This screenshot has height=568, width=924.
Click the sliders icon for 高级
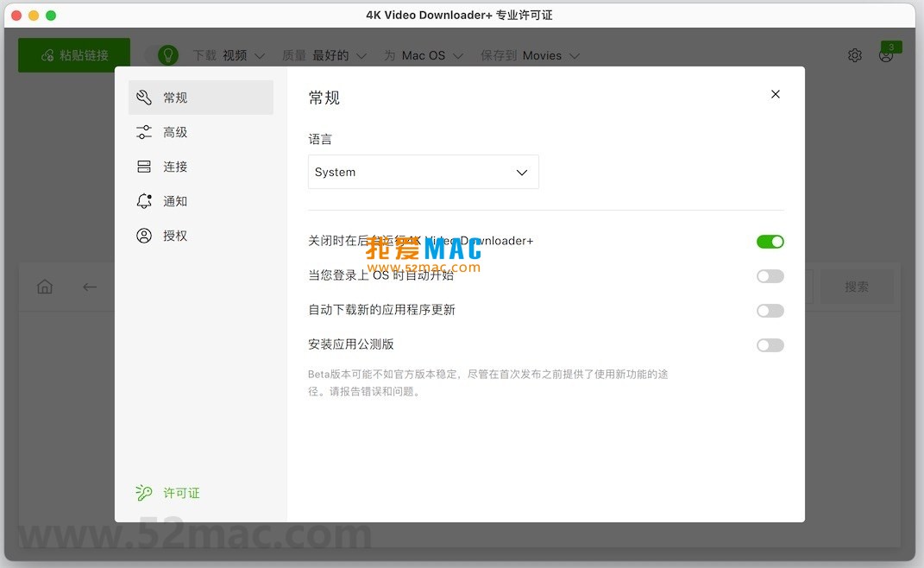coord(144,132)
